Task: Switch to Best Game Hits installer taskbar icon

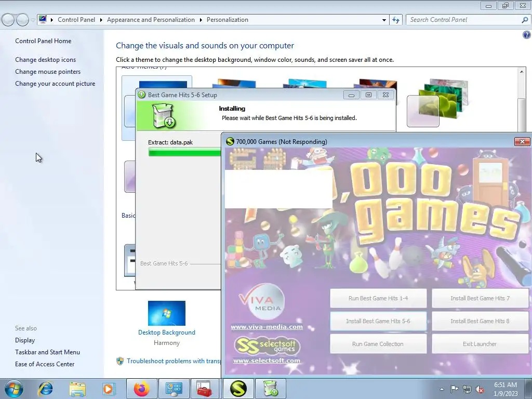Action: point(270,389)
